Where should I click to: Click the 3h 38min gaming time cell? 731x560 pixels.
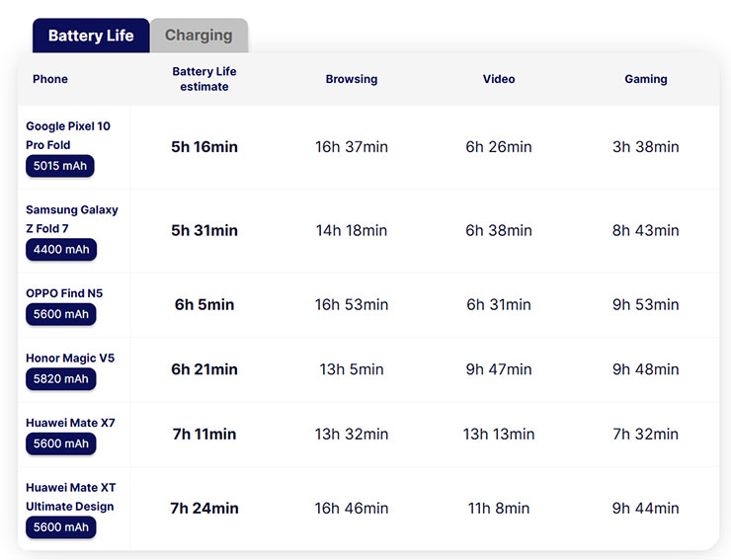tap(646, 147)
